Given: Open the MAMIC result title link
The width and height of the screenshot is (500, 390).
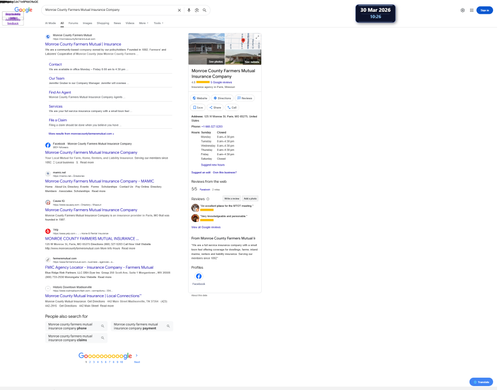Looking at the screenshot, I should tap(99, 181).
